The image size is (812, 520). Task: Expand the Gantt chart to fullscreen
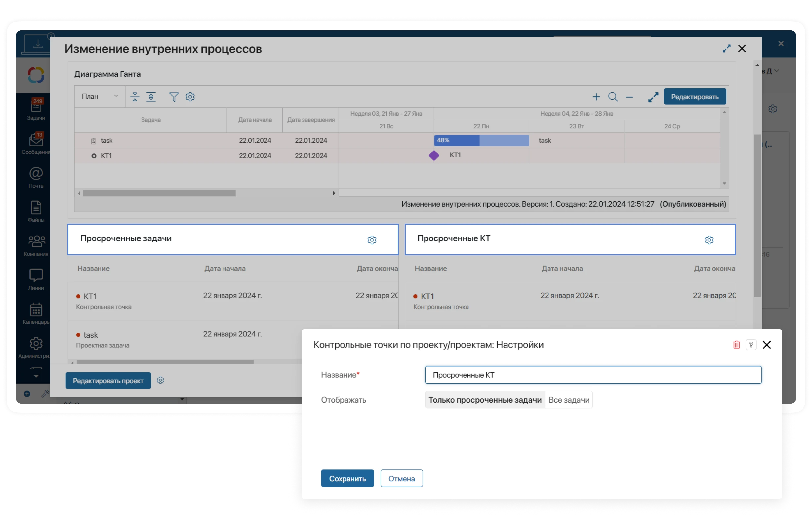tap(653, 97)
